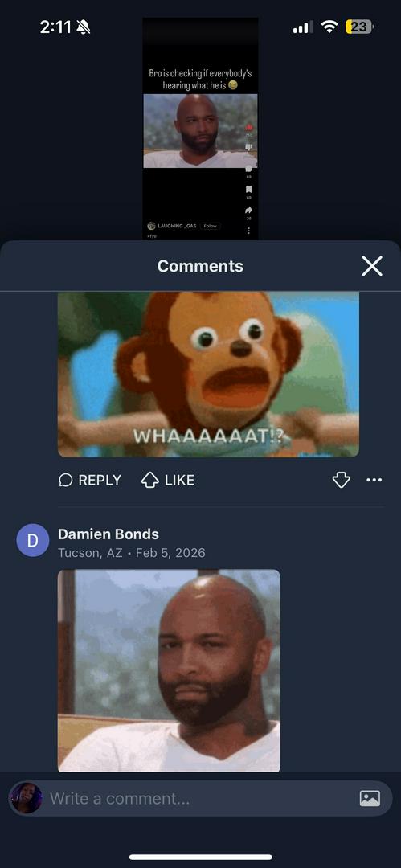Open the LAUGHING_GAS channel name

178,226
